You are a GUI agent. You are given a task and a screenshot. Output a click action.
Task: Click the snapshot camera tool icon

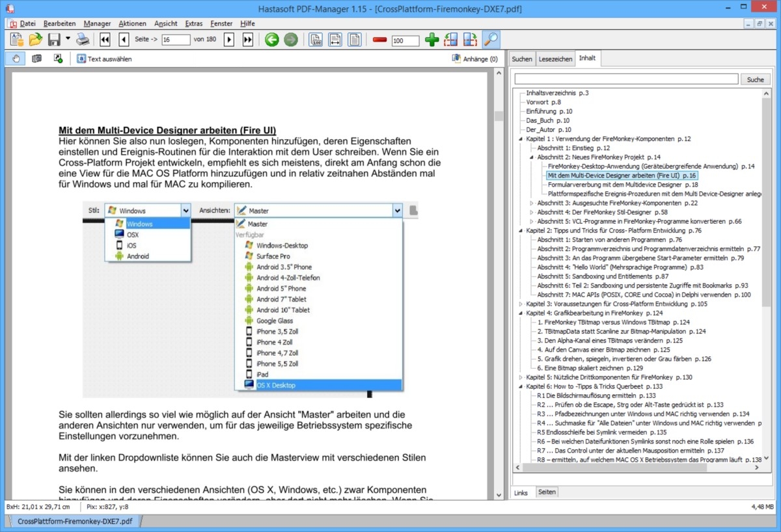pos(37,59)
